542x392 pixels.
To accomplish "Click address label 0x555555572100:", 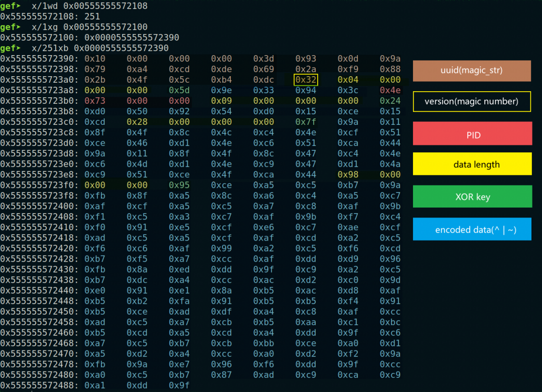I will 40,37.
